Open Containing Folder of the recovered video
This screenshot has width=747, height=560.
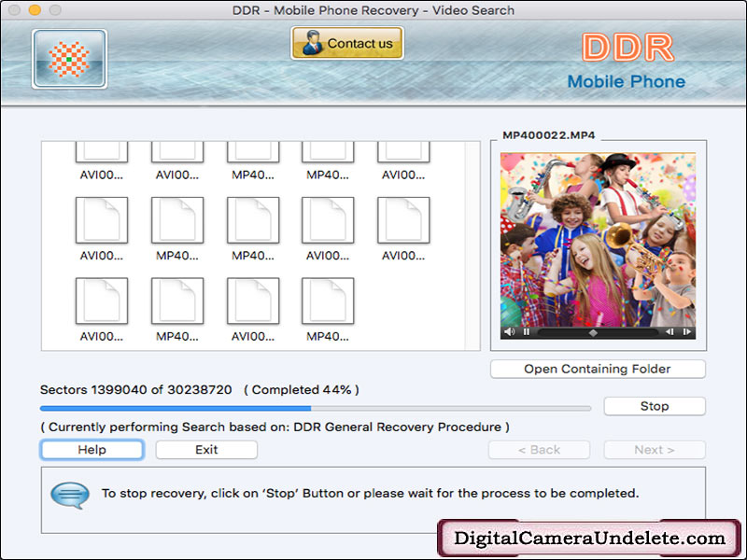tap(598, 369)
